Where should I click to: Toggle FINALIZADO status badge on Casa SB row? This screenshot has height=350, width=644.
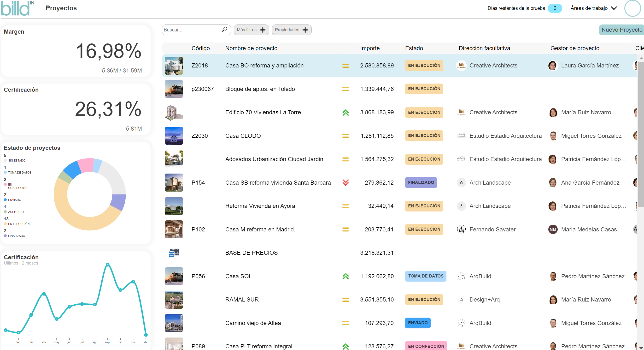click(x=421, y=182)
